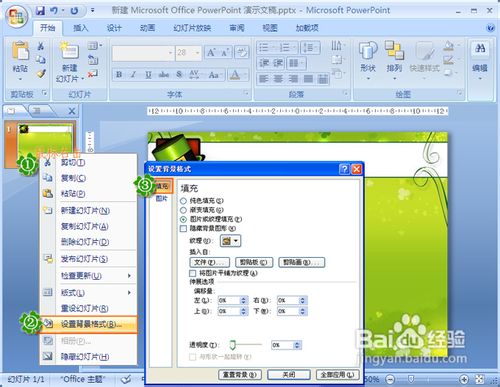This screenshot has height=387, width=500.
Task: Choose 设置背景格式 from context menu
Action: pos(89,324)
